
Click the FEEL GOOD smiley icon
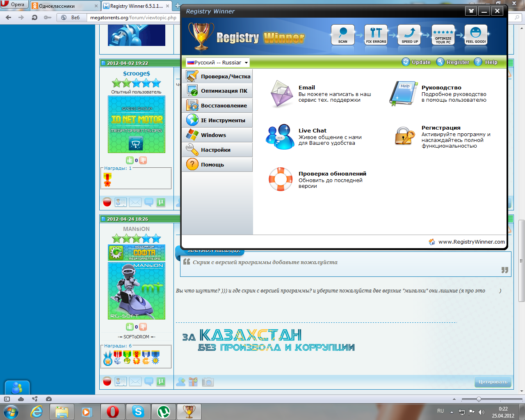[x=476, y=34]
